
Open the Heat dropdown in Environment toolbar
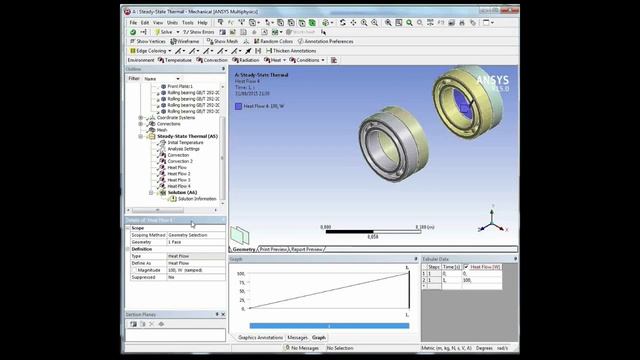[275, 60]
